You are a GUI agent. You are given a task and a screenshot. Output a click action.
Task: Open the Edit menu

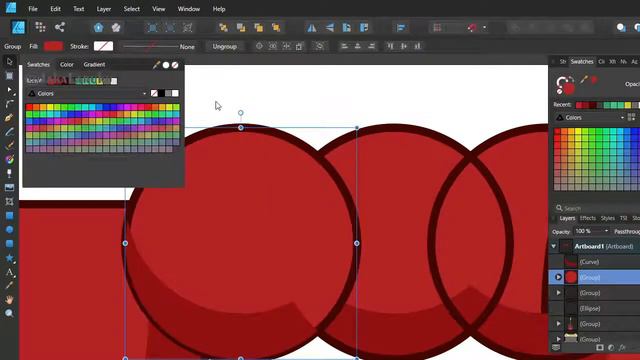(x=55, y=9)
